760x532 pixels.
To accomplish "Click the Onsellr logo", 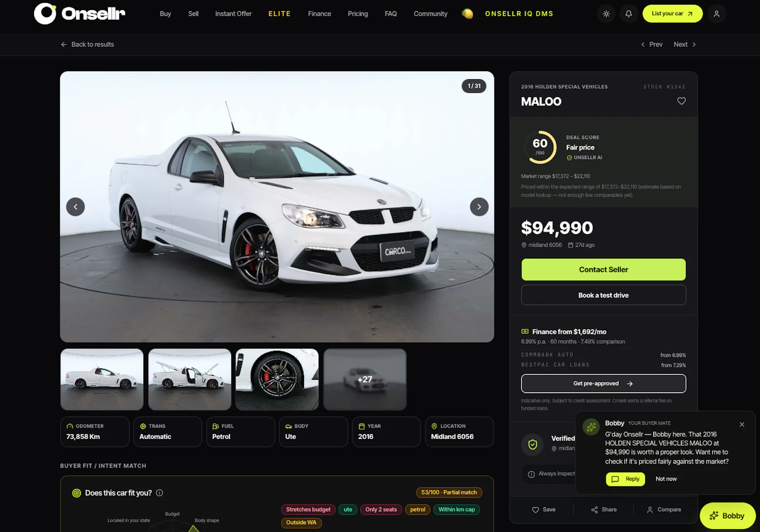I will pos(80,14).
